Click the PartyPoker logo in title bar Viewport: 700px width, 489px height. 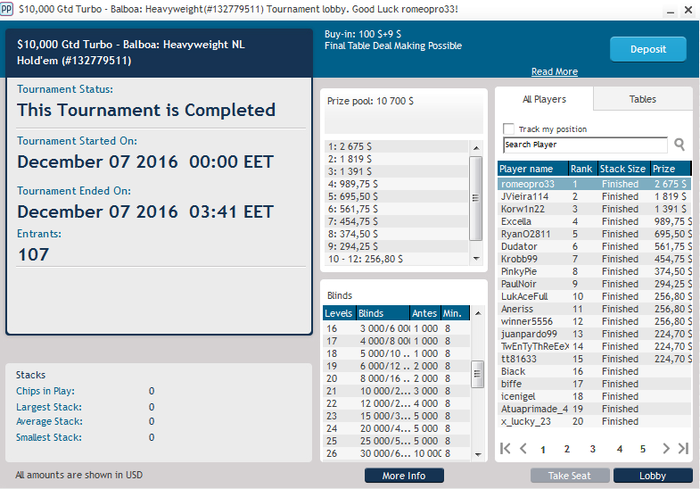6,9
